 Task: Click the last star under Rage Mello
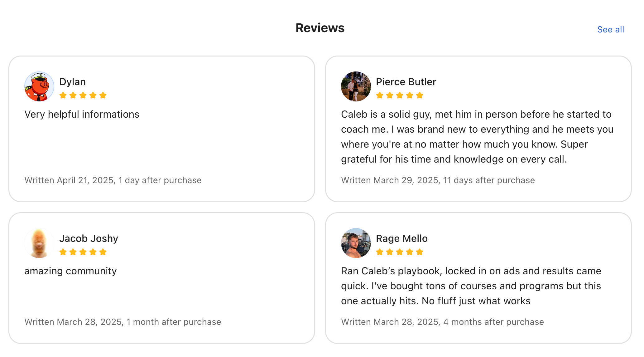[419, 252]
